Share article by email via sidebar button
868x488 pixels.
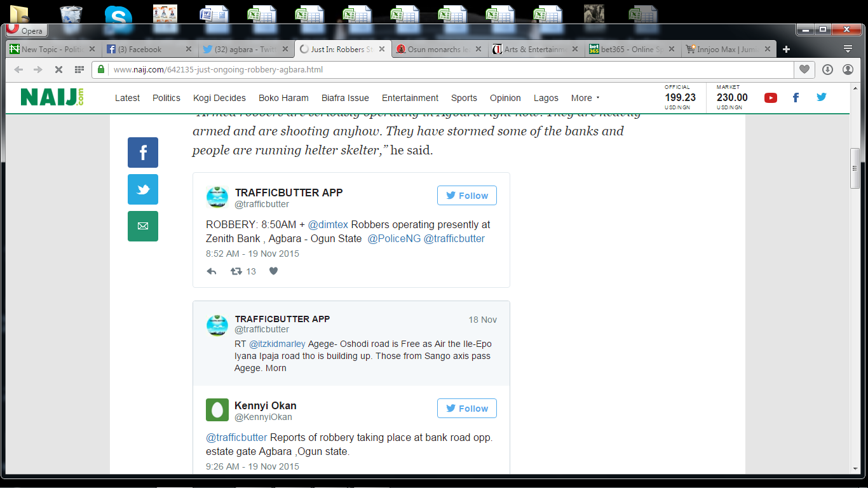(143, 226)
